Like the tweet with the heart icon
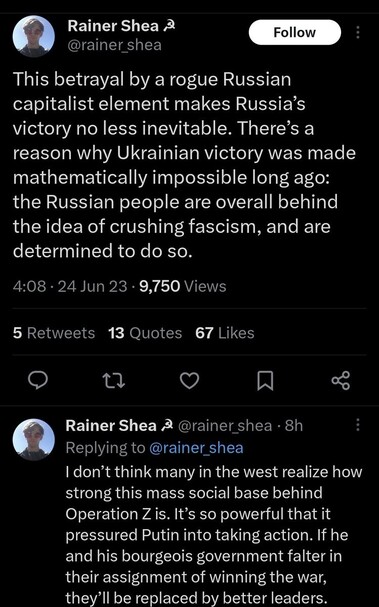Screen dimensions: 379x607 pyautogui.click(x=190, y=381)
